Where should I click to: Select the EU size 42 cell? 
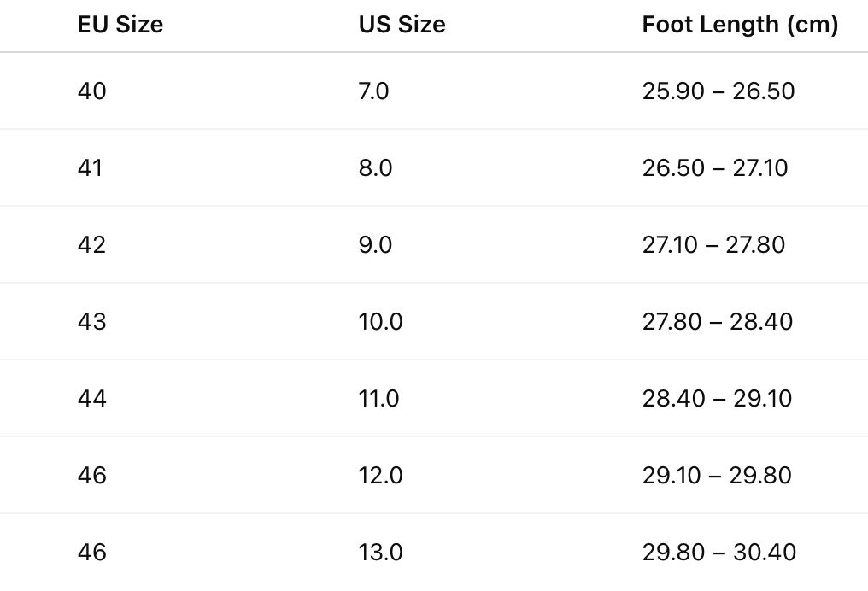click(x=92, y=244)
